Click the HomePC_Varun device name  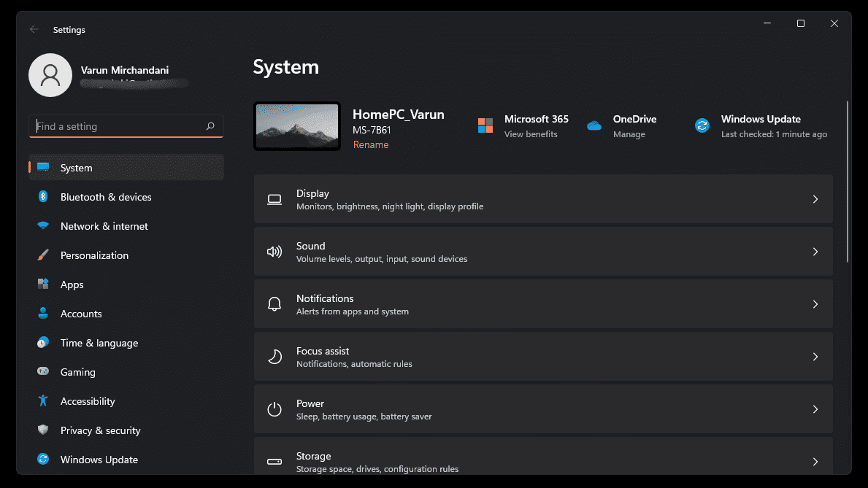coord(399,115)
